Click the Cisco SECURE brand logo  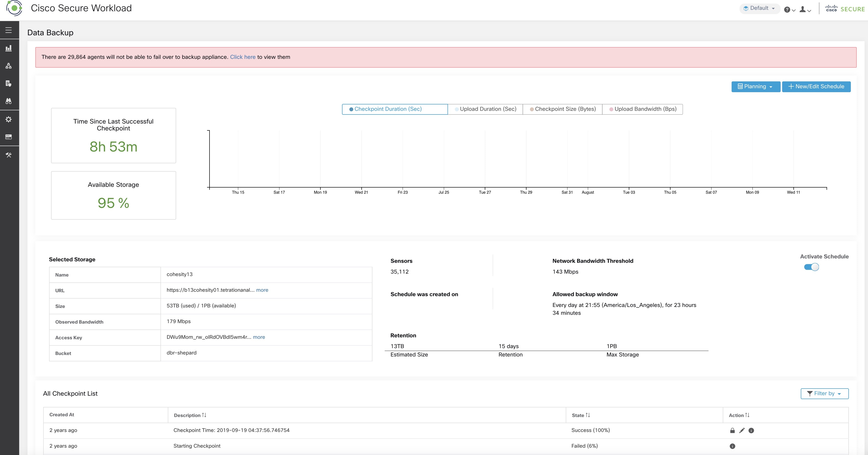(x=845, y=9)
